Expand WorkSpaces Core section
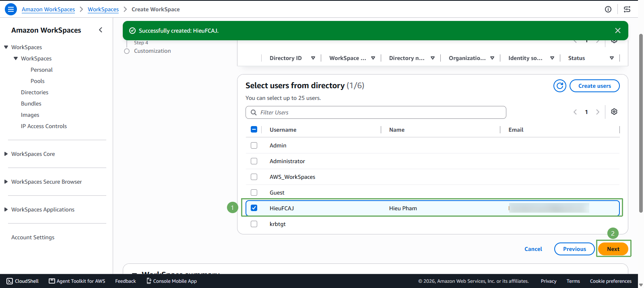Screen dimensions: 644x288 click(x=6, y=154)
